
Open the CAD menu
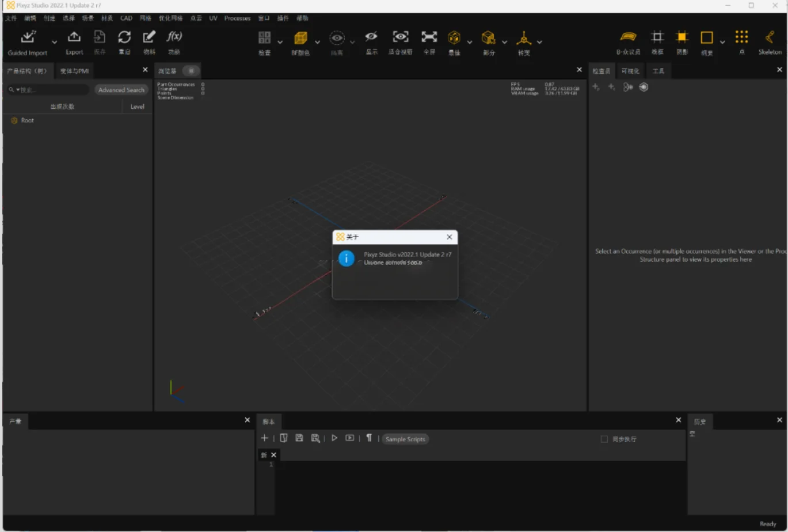tap(126, 18)
